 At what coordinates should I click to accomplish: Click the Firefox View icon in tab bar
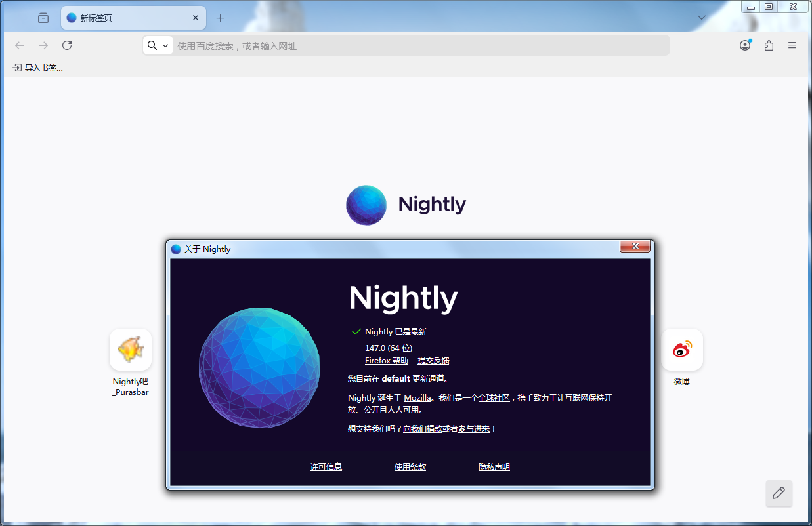tap(43, 18)
